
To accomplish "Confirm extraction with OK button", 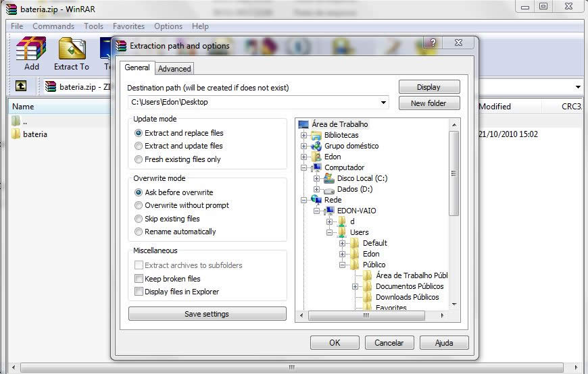I will point(335,342).
